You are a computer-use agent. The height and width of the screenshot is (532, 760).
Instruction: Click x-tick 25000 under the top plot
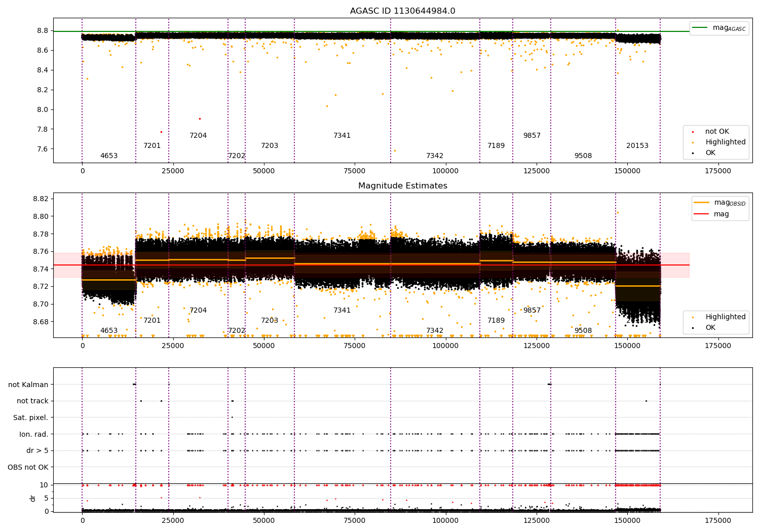[173, 171]
